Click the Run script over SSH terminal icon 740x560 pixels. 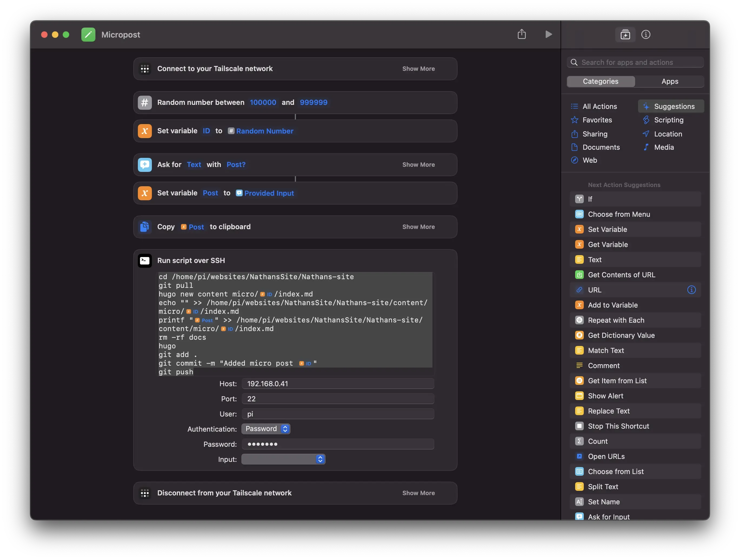pyautogui.click(x=145, y=261)
